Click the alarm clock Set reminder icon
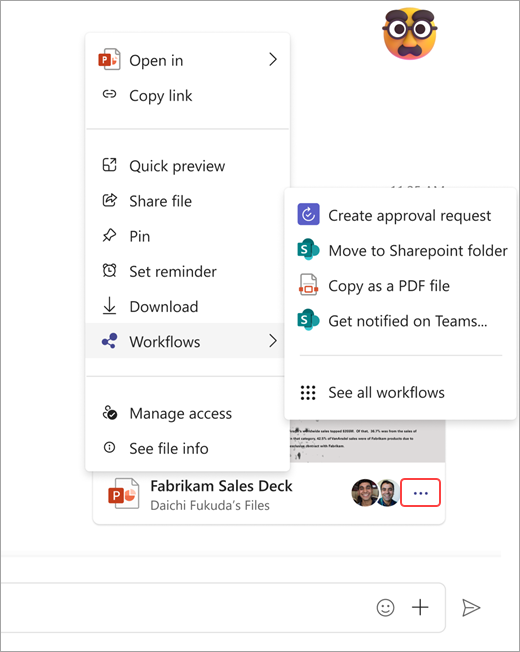The image size is (520, 652). (109, 270)
